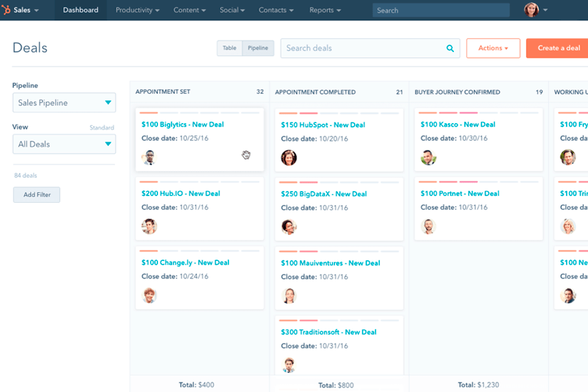This screenshot has height=392, width=588.
Task: Click the HubSpot sprocket logo icon
Action: [x=6, y=10]
